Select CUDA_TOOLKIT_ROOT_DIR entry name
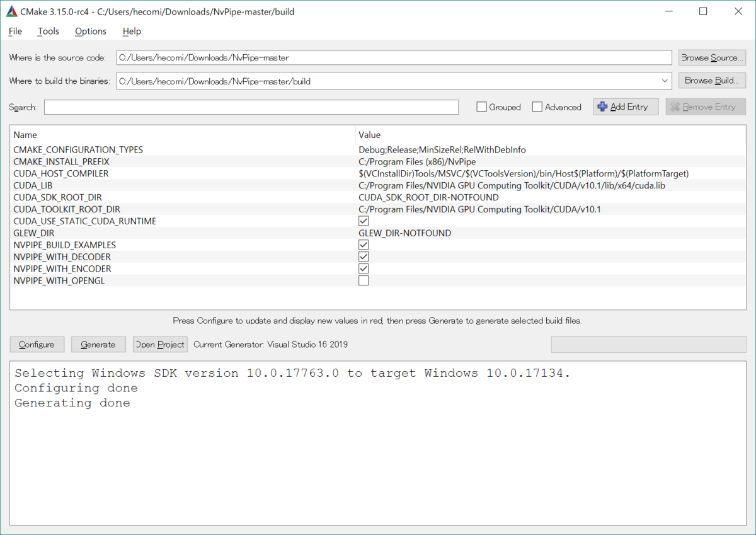Screen dimensions: 756x535 67,209
